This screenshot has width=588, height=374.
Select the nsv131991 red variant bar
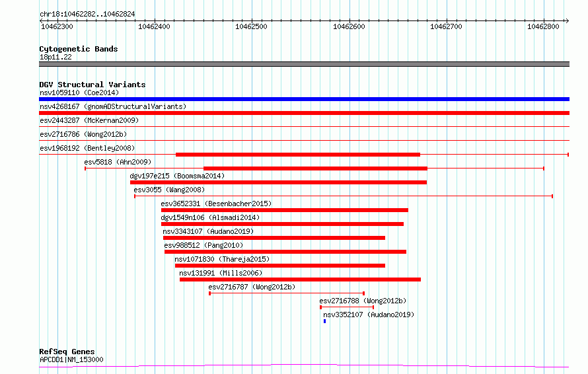[300, 280]
